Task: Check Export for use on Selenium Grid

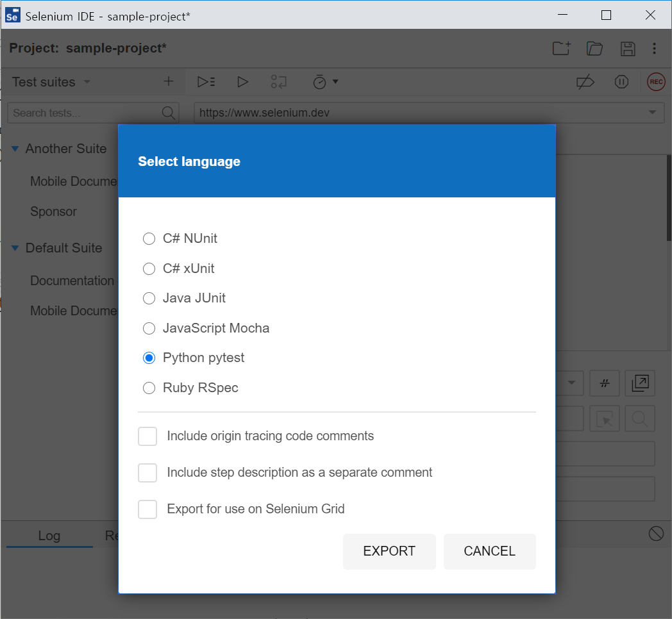Action: (147, 509)
